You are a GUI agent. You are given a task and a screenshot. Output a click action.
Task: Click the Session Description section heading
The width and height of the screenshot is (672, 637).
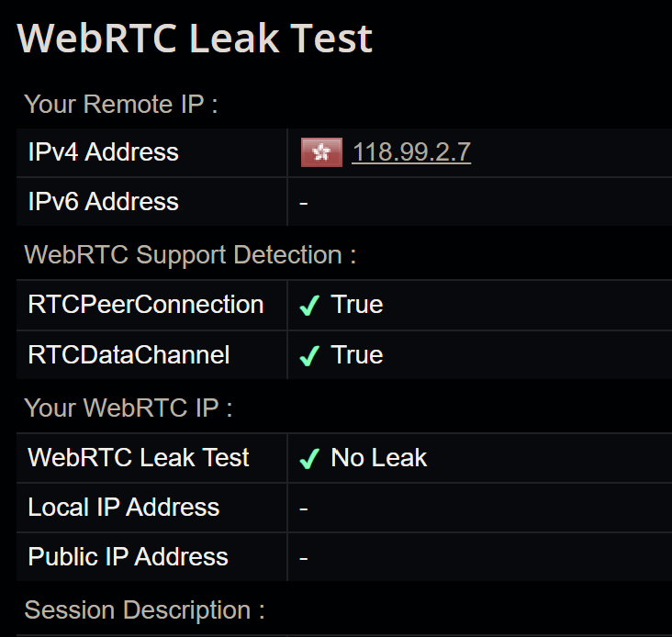pyautogui.click(x=144, y=609)
